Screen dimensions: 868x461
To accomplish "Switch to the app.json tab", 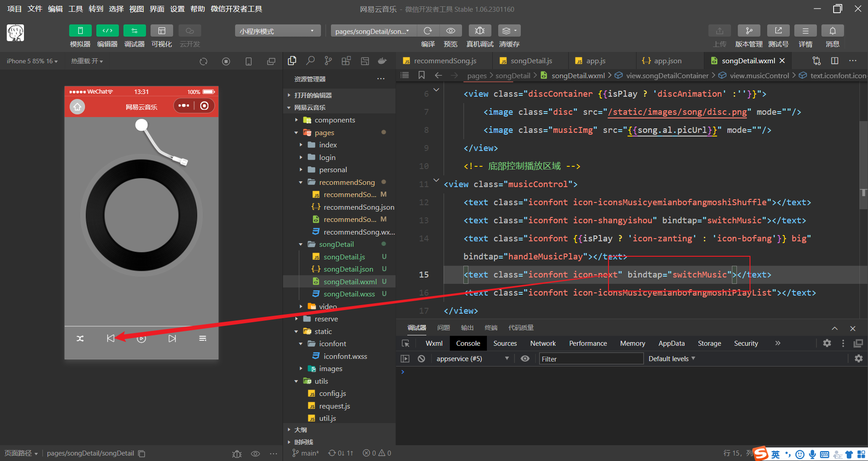I will 668,61.
